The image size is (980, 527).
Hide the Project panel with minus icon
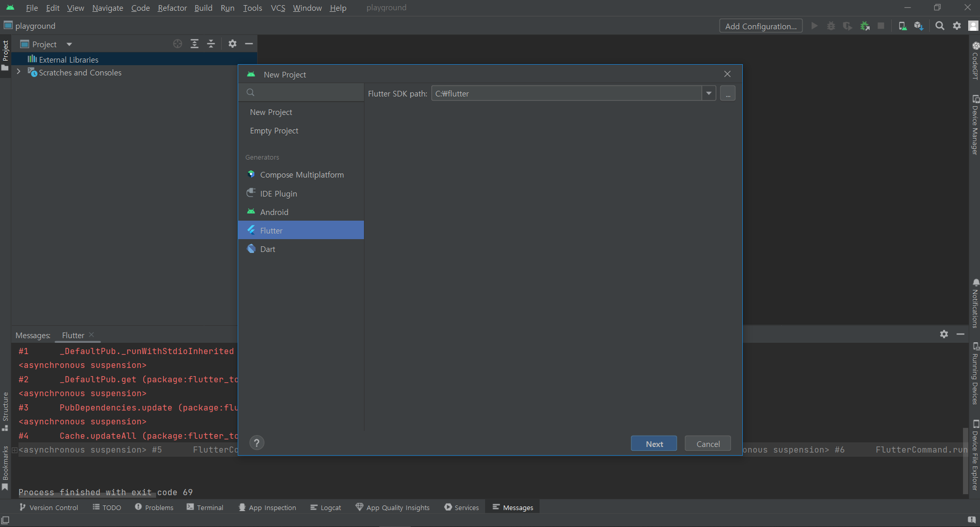tap(249, 44)
